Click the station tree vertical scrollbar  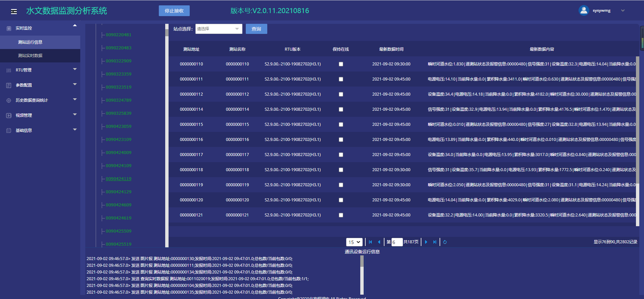[167, 136]
